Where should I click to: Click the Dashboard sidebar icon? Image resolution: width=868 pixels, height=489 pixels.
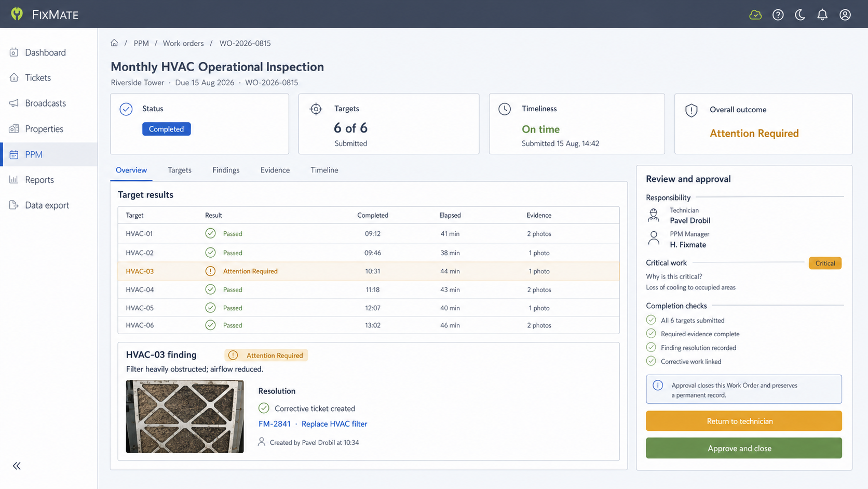pyautogui.click(x=14, y=52)
